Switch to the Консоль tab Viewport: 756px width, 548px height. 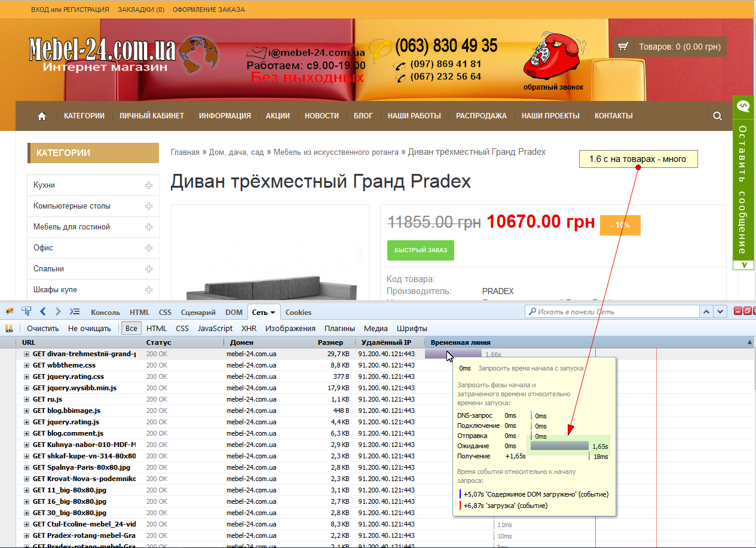click(x=105, y=312)
